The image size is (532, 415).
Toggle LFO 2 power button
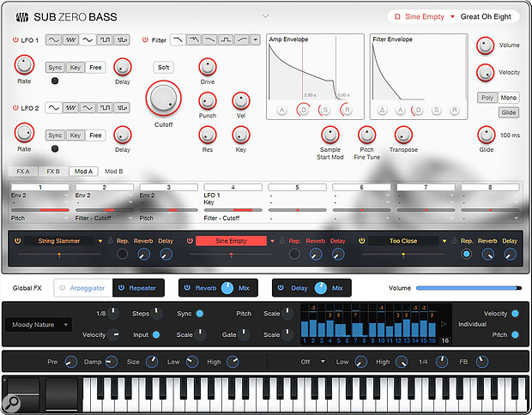(x=15, y=107)
